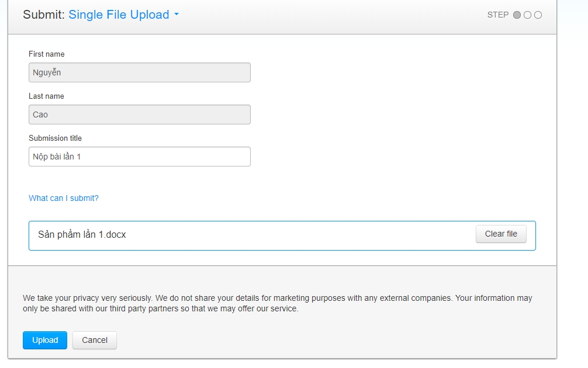Click the Submission title input box
Viewport: 588px width, 368px height.
click(140, 157)
